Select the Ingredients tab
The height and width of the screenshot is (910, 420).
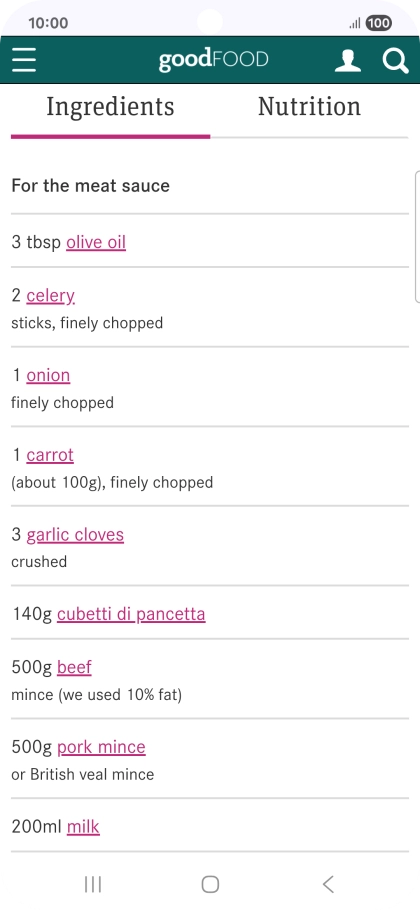tap(110, 107)
